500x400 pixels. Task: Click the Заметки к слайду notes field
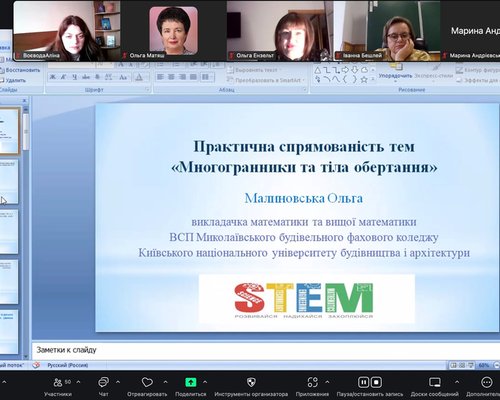tap(266, 350)
